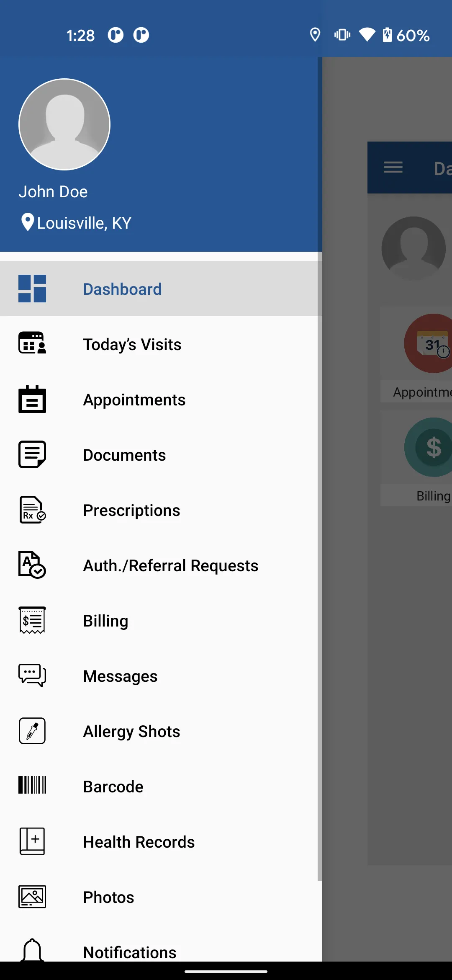Screen dimensions: 452x980
Task: Tap the 1:28 clock in status bar
Action: [x=81, y=36]
